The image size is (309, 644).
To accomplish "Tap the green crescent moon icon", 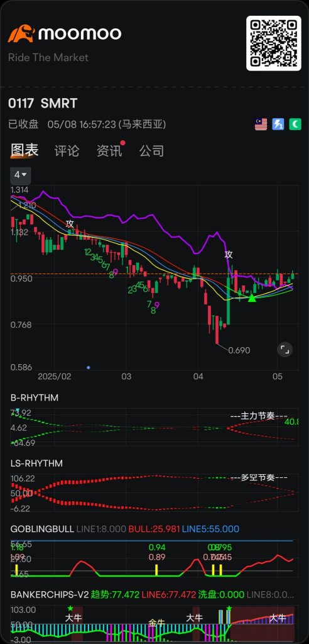I will [295, 124].
